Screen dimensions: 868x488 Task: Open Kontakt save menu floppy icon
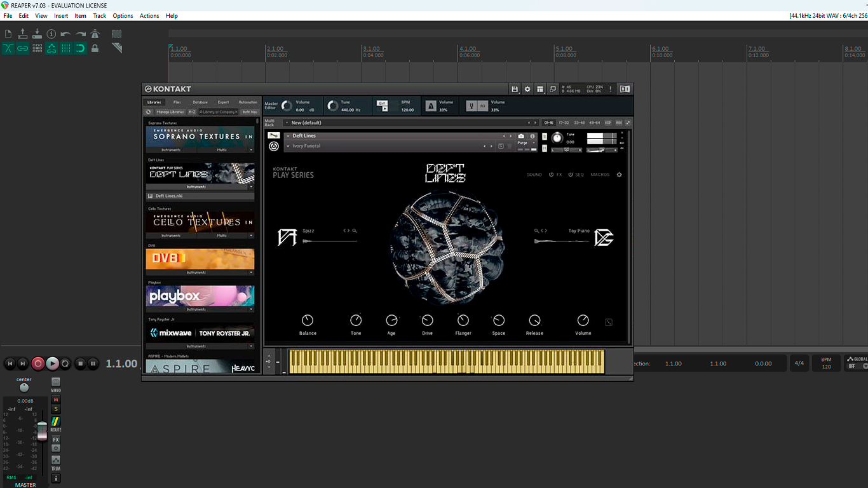(x=515, y=89)
